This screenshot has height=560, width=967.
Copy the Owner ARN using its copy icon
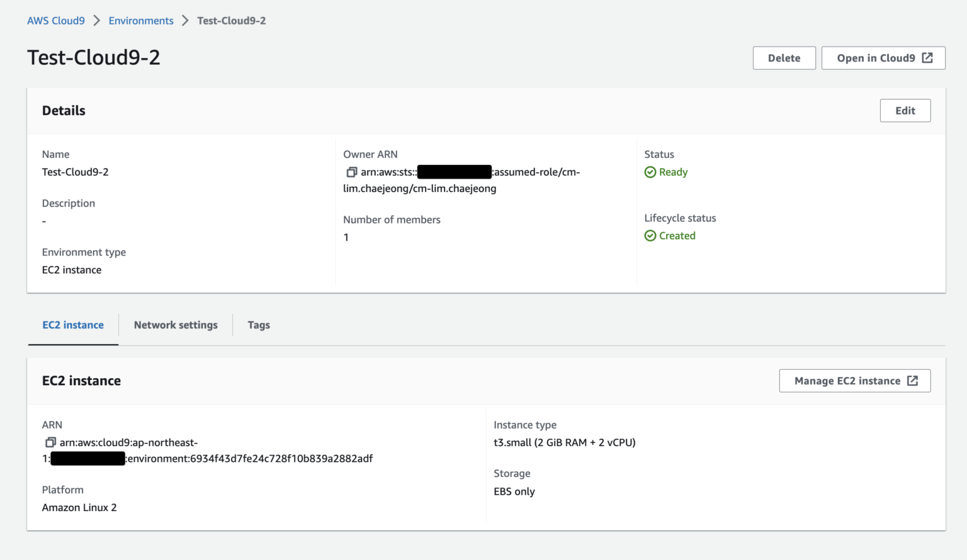[351, 171]
